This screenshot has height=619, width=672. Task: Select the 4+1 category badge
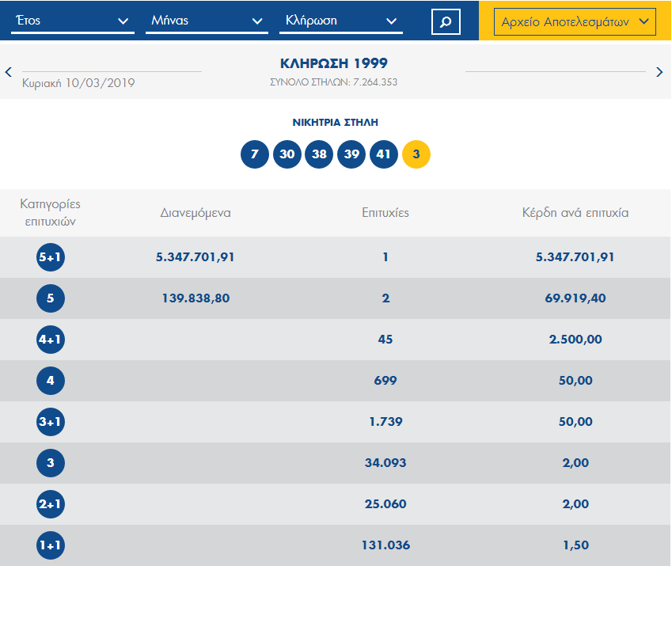51,340
